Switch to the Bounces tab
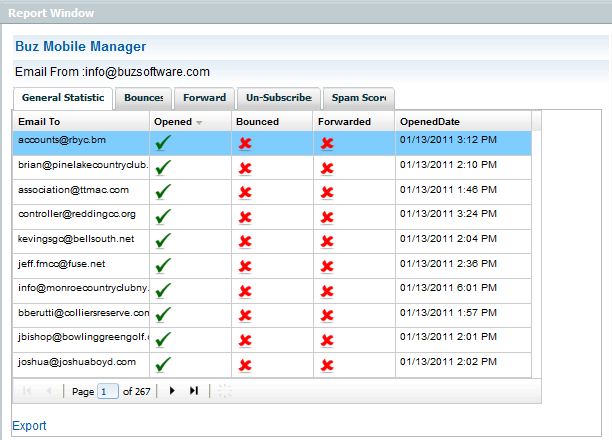Screen dimensions: 612x440 pos(143,98)
